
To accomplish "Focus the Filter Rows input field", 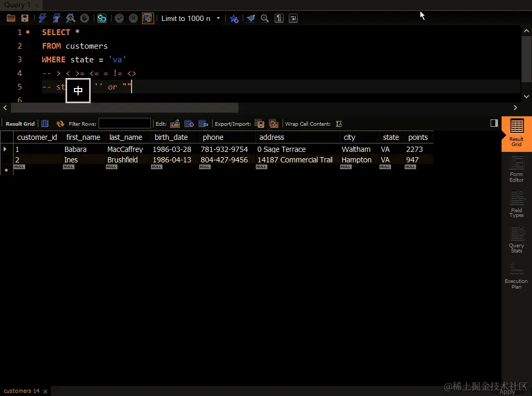I will point(125,123).
